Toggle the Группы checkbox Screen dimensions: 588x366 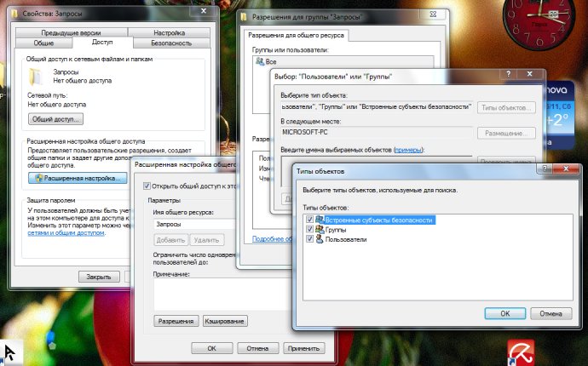[309, 229]
